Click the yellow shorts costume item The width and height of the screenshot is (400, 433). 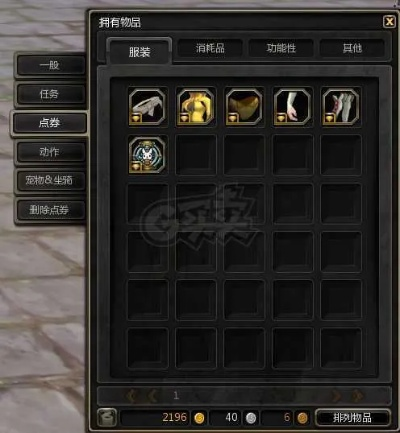[x=244, y=107]
